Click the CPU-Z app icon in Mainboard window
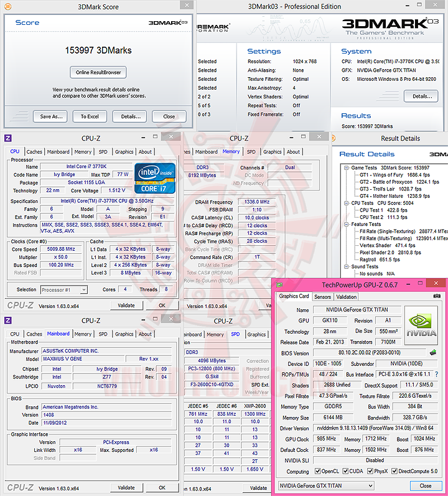Image resolution: width=448 pixels, height=496 pixels. tap(8, 321)
